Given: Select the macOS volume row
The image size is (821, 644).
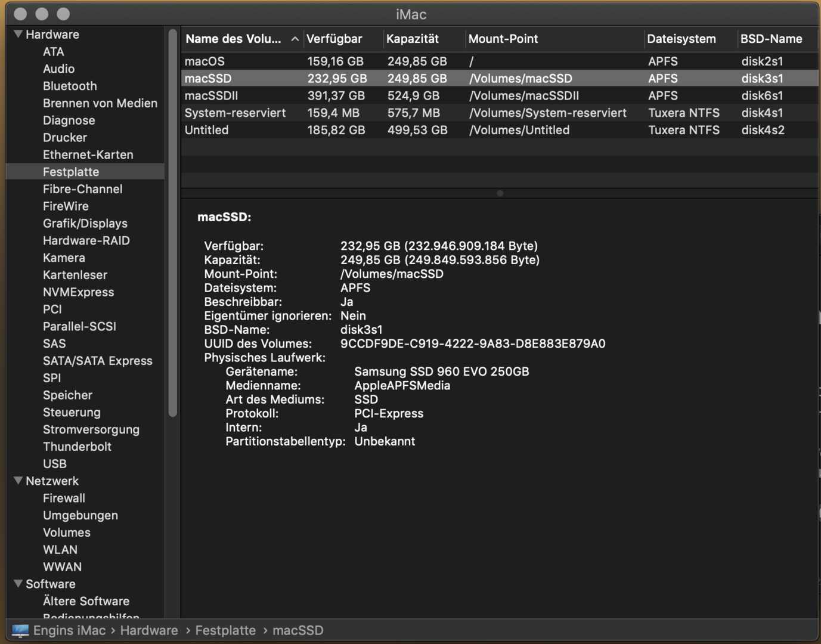Looking at the screenshot, I should tap(205, 61).
